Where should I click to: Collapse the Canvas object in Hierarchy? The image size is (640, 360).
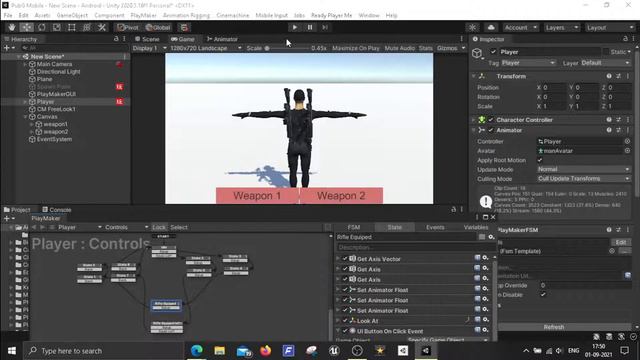coord(25,117)
